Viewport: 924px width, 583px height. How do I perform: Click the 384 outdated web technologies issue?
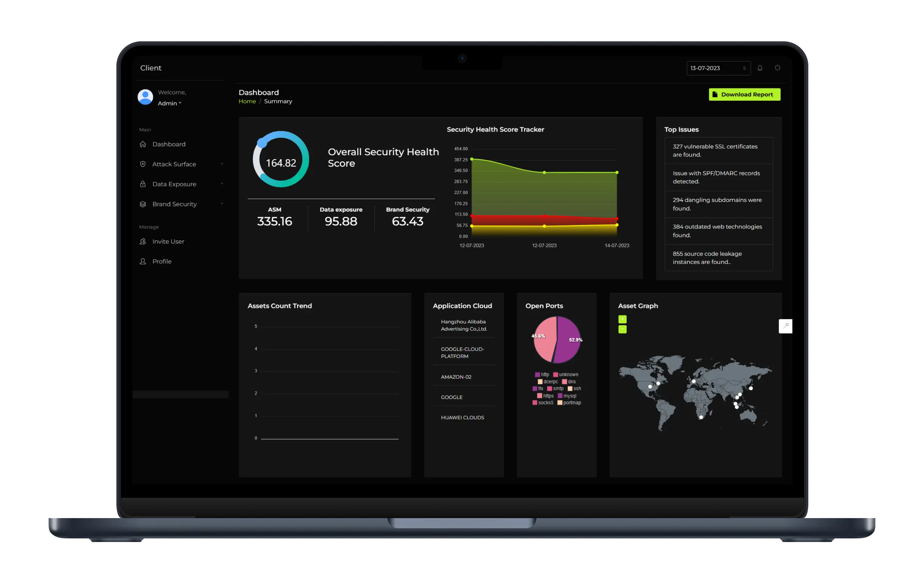tap(719, 231)
